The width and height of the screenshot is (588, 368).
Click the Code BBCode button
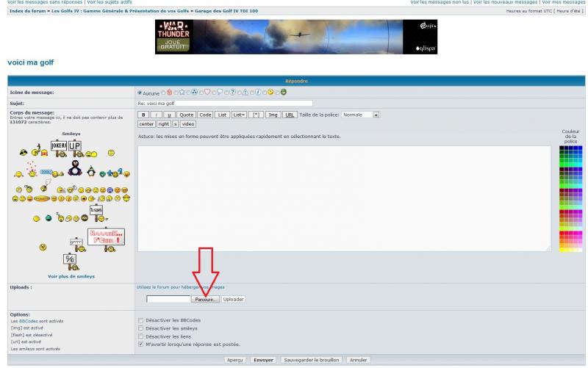coord(205,115)
